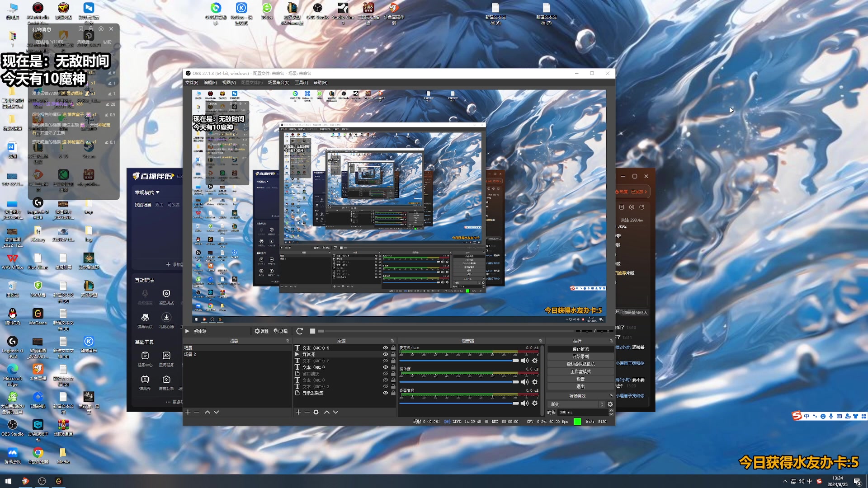This screenshot has width=868, height=488.
Task: Add a new scene in scenes panel
Action: tap(188, 412)
